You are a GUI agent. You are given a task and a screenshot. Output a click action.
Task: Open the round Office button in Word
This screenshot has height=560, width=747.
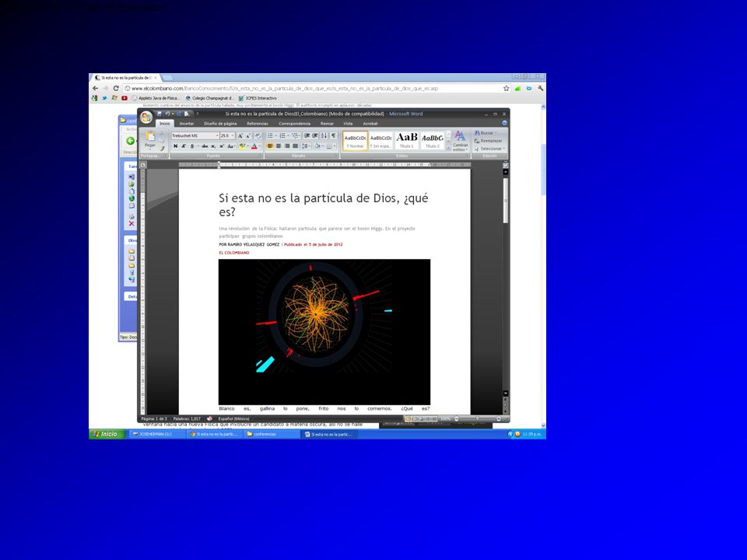click(x=146, y=116)
